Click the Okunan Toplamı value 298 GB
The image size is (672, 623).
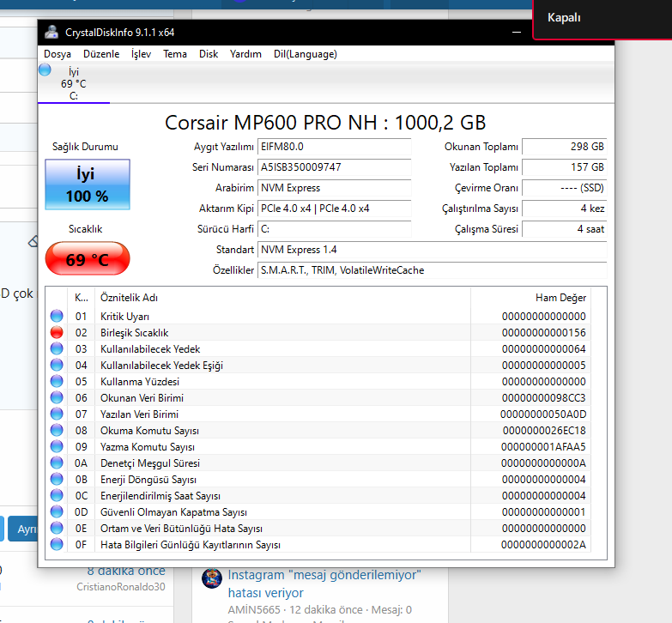565,147
